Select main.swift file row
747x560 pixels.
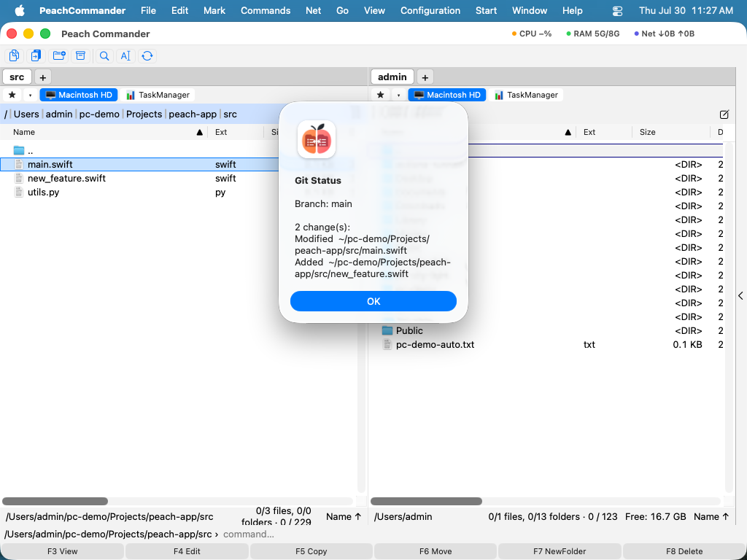tap(178, 164)
